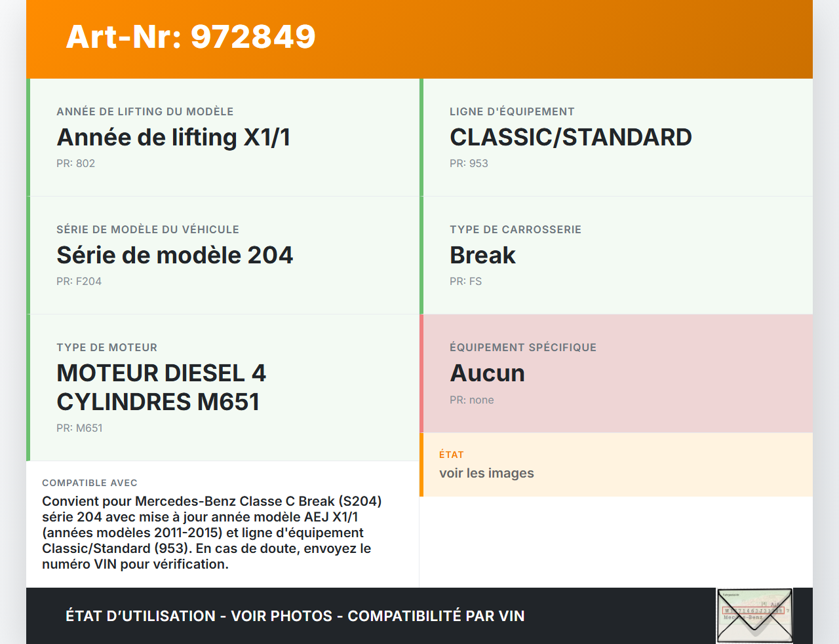Click the compatibility paragraph starting 'Convient pour Mercedes-Benz'
839x644 pixels.
pos(212,533)
